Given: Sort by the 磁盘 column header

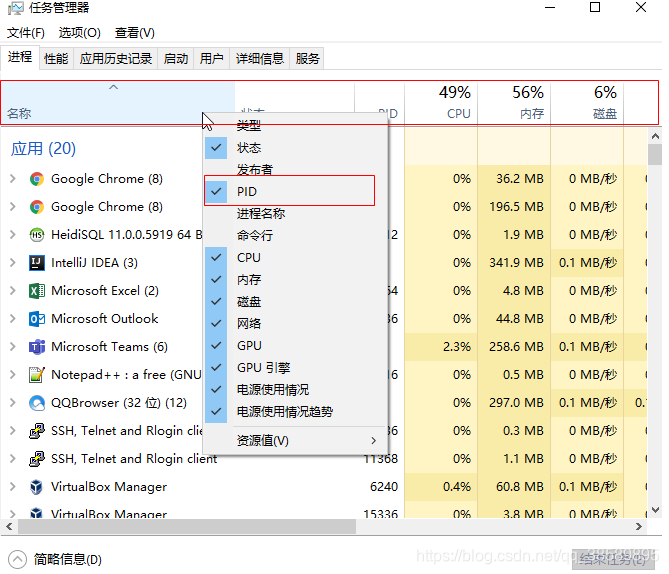Looking at the screenshot, I should click(587, 103).
